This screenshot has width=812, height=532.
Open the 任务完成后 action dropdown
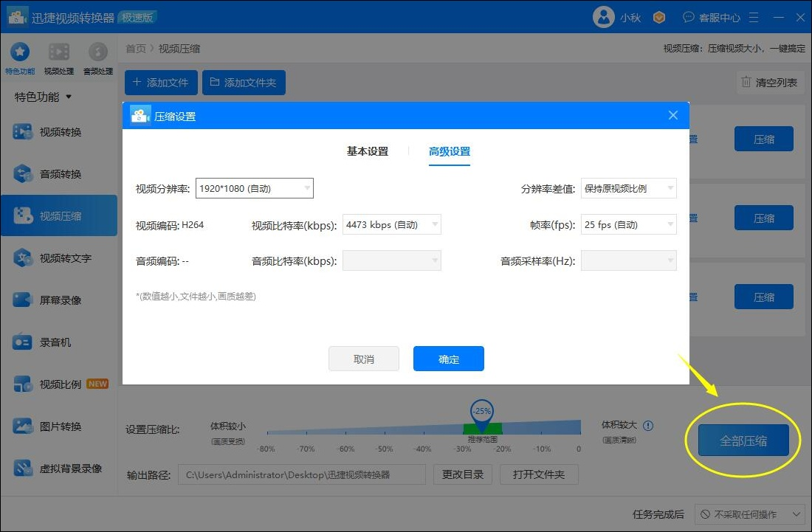751,514
